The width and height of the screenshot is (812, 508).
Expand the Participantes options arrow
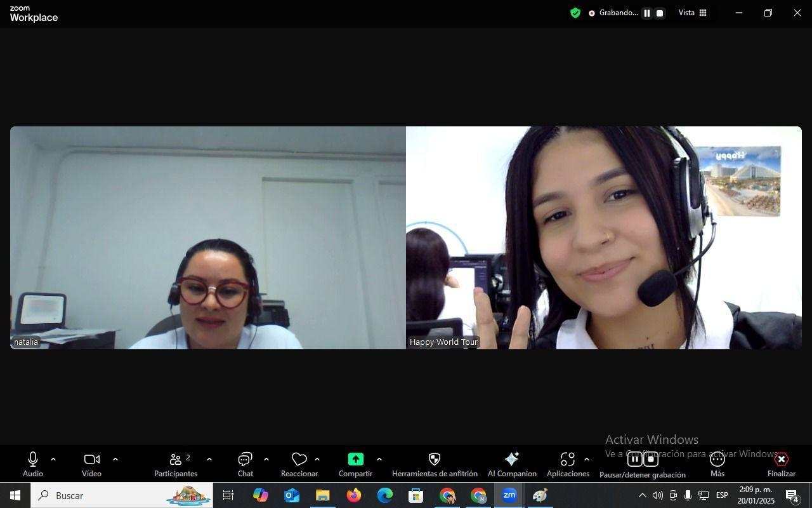pyautogui.click(x=209, y=459)
